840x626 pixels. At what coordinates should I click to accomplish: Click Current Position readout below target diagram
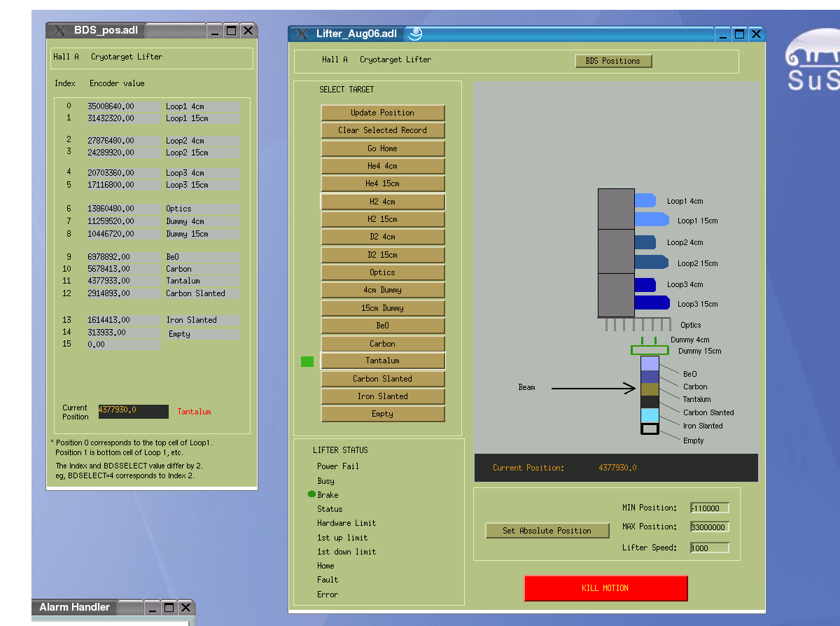[x=616, y=468]
